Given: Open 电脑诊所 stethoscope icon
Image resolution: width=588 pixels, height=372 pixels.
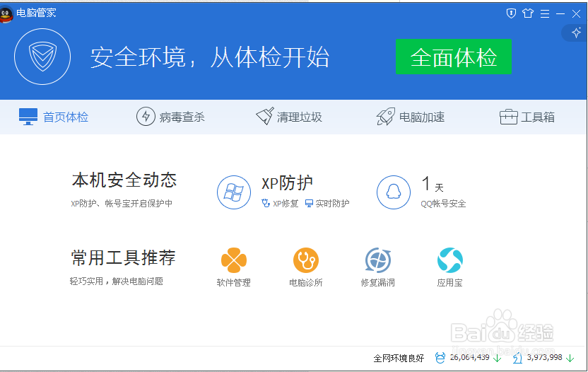Looking at the screenshot, I should 305,260.
